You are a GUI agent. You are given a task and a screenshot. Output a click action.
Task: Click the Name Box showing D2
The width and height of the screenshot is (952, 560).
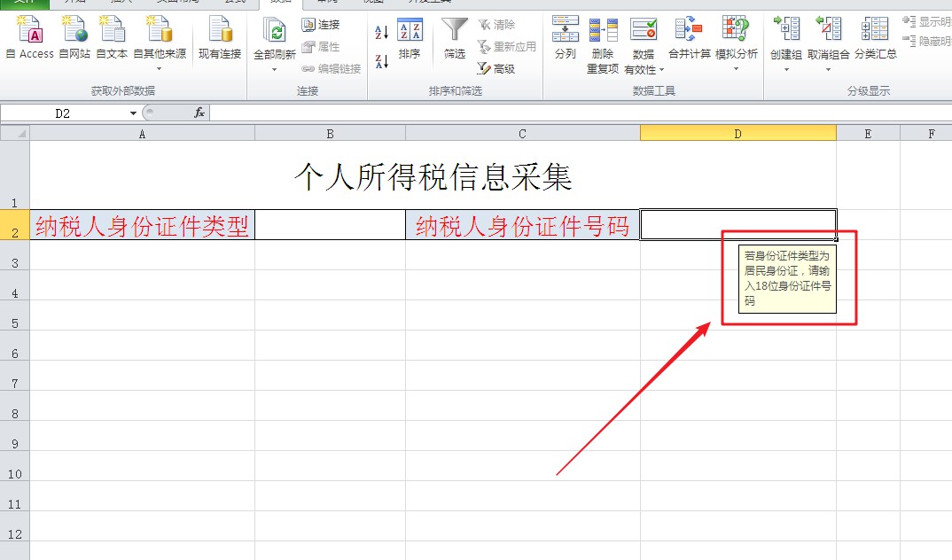coord(63,113)
